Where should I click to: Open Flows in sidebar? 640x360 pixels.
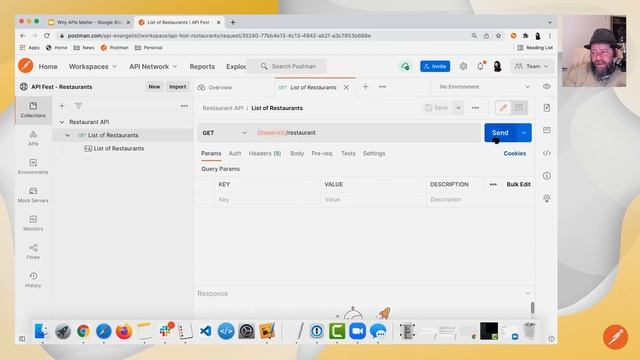(33, 251)
